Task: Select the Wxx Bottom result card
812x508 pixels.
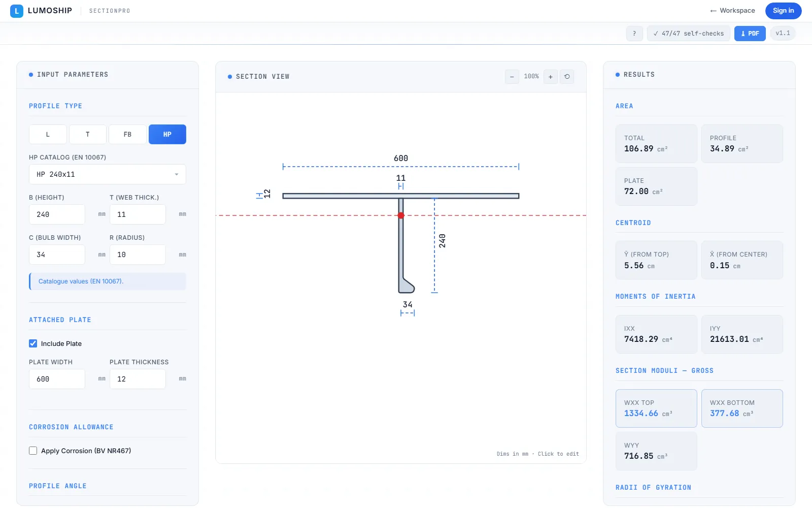Action: click(742, 408)
